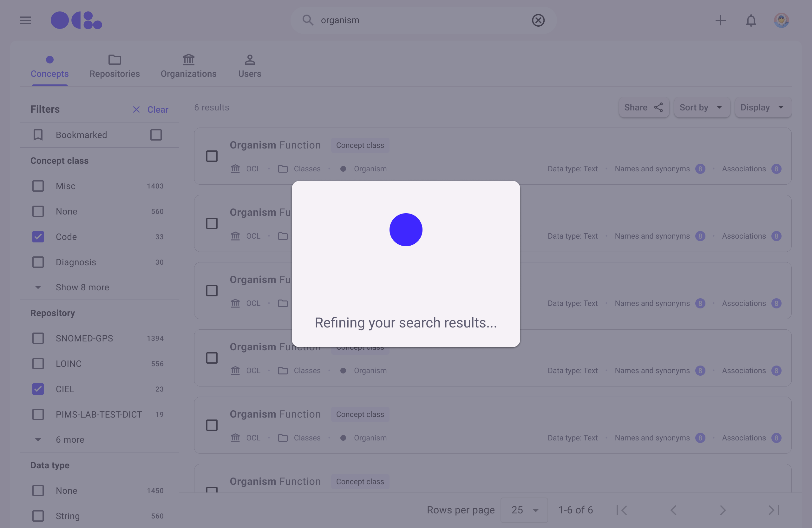Image resolution: width=812 pixels, height=528 pixels.
Task: Go to first page of results
Action: coord(622,510)
